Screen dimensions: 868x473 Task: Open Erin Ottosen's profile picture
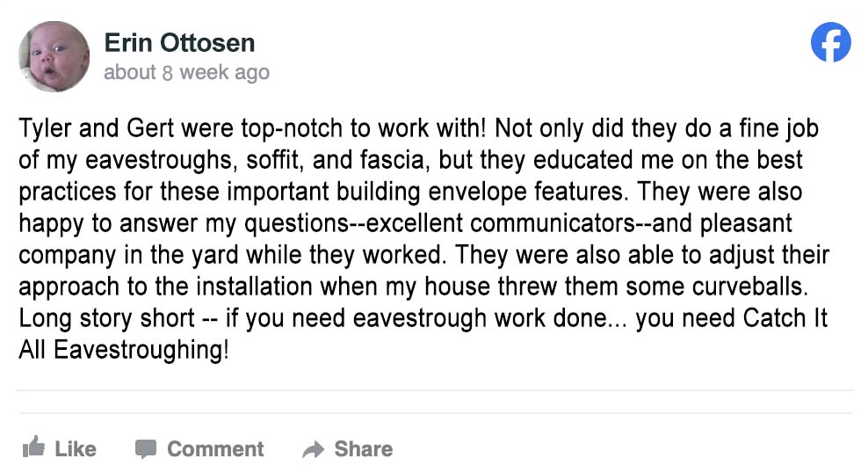54,56
